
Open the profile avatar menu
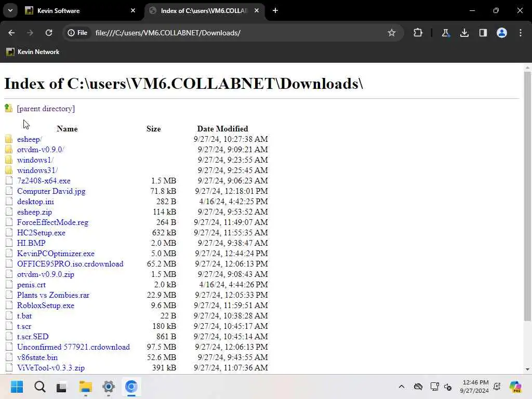tap(502, 33)
